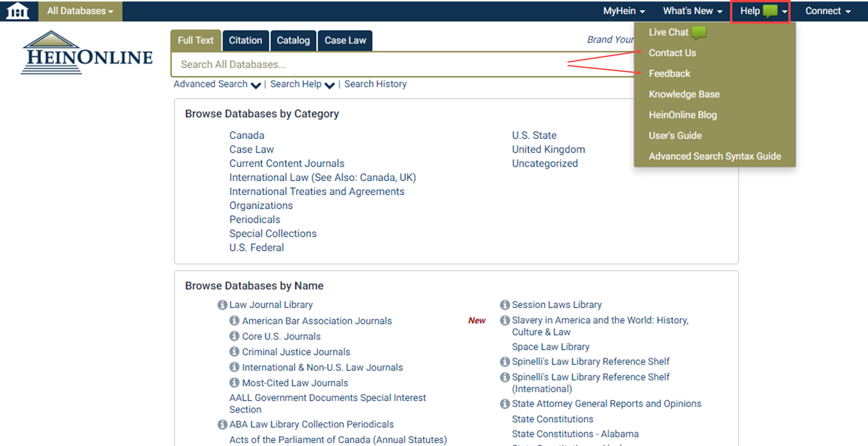Click info icon beside Spinelli's Reference Shelf (International)
The height and width of the screenshot is (446, 868).
(x=505, y=377)
